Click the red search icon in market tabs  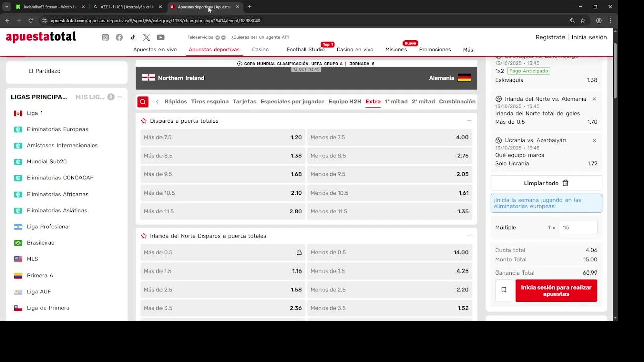pyautogui.click(x=143, y=102)
